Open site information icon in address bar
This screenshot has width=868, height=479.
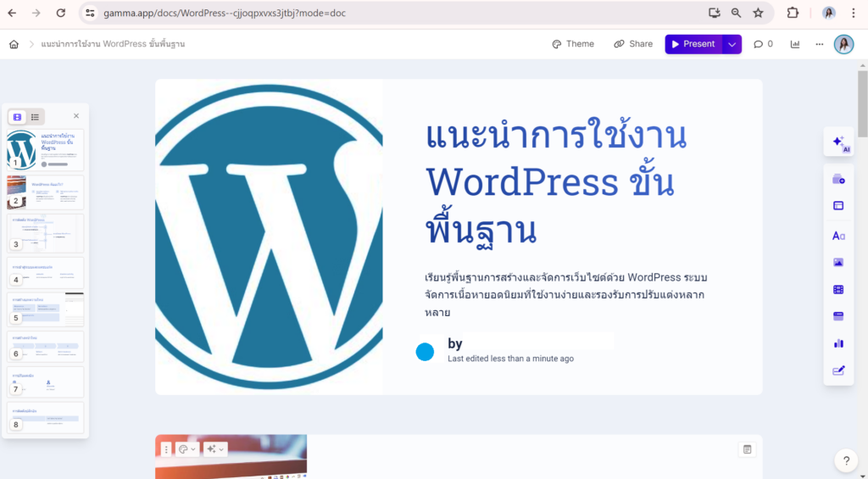click(90, 13)
